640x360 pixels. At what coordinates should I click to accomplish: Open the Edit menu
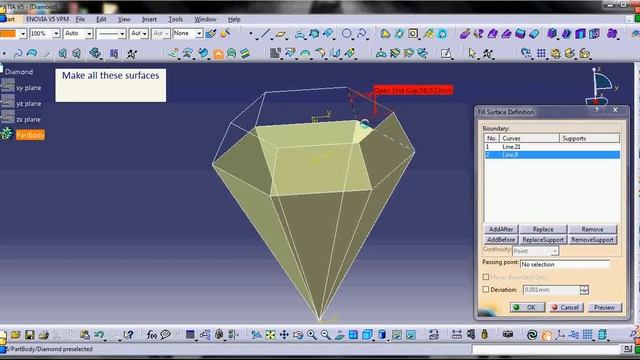(x=101, y=19)
